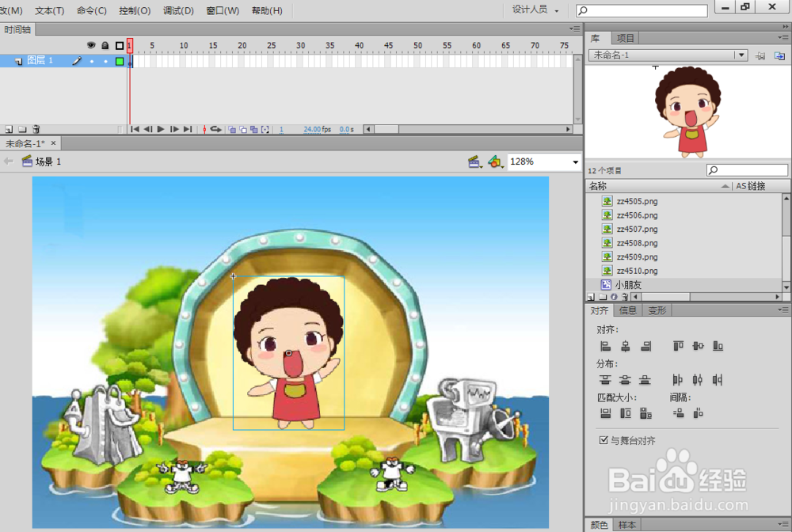
Task: Align bottom edge in Align panel
Action: coord(718,346)
